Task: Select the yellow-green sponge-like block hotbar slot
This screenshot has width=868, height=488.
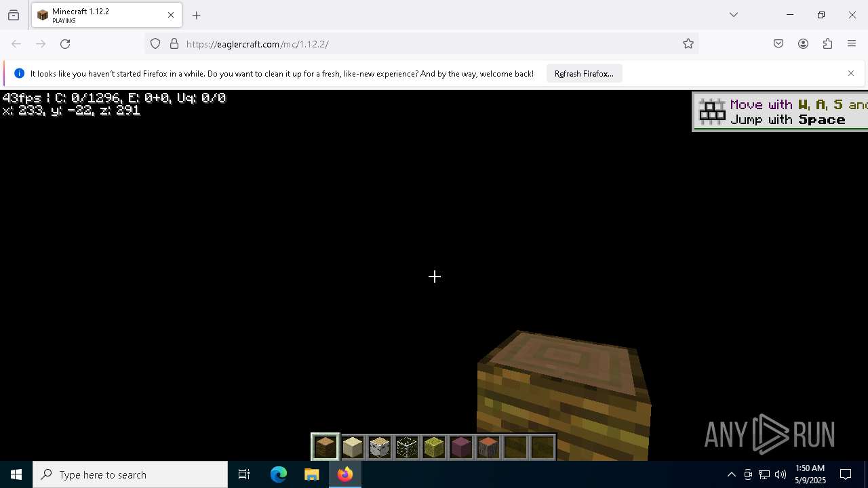Action: (x=434, y=447)
